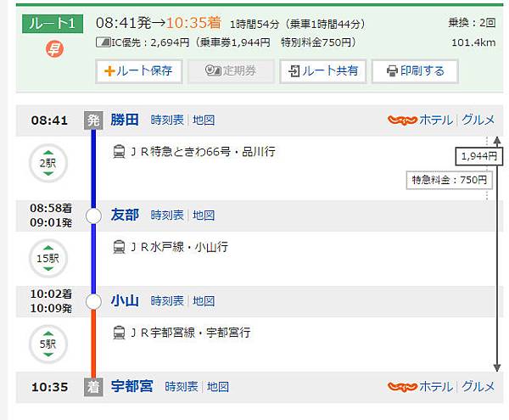Click the 08:58着 time at 友部
Viewport: 509px width, 420px height.
coord(51,208)
